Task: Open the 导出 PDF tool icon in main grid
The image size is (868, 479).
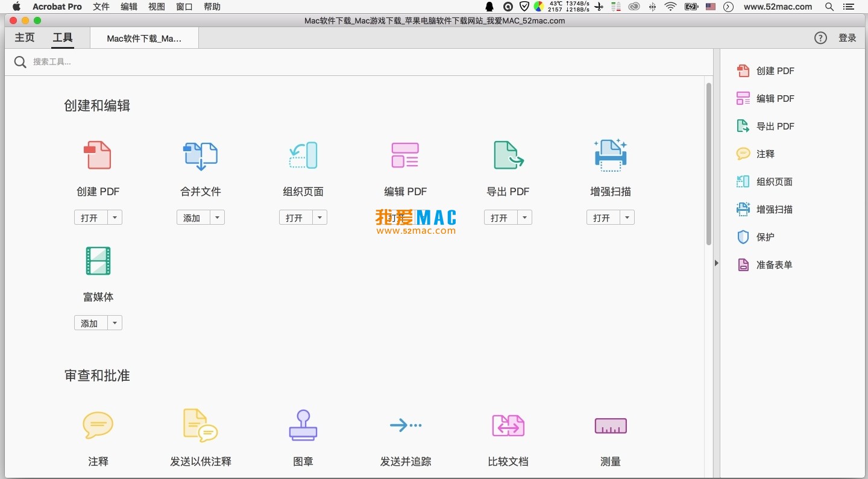Action: pos(508,155)
